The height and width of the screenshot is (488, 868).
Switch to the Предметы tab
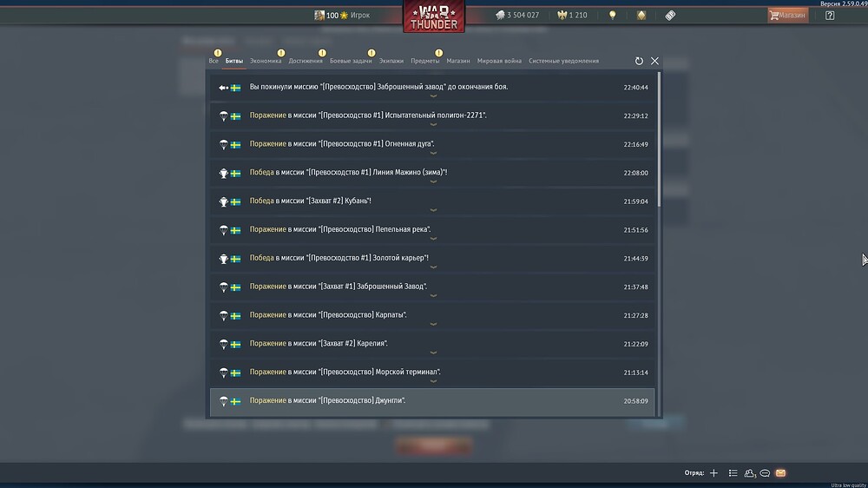coord(425,61)
